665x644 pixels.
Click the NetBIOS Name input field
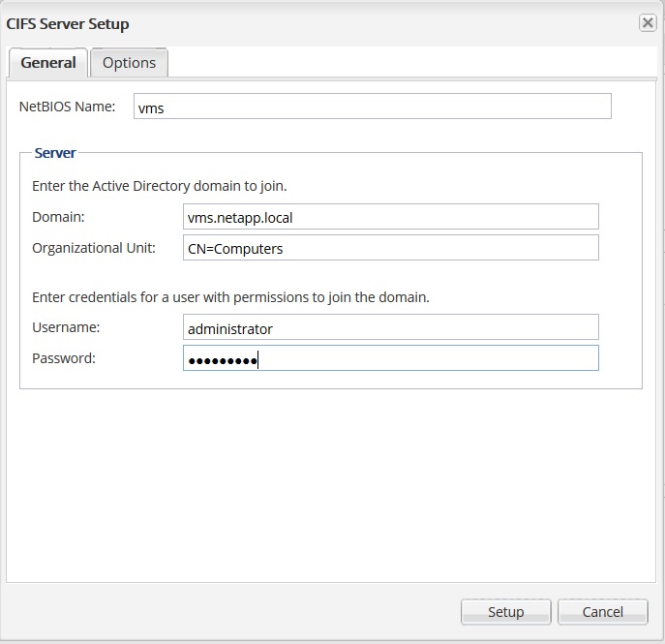pyautogui.click(x=372, y=107)
